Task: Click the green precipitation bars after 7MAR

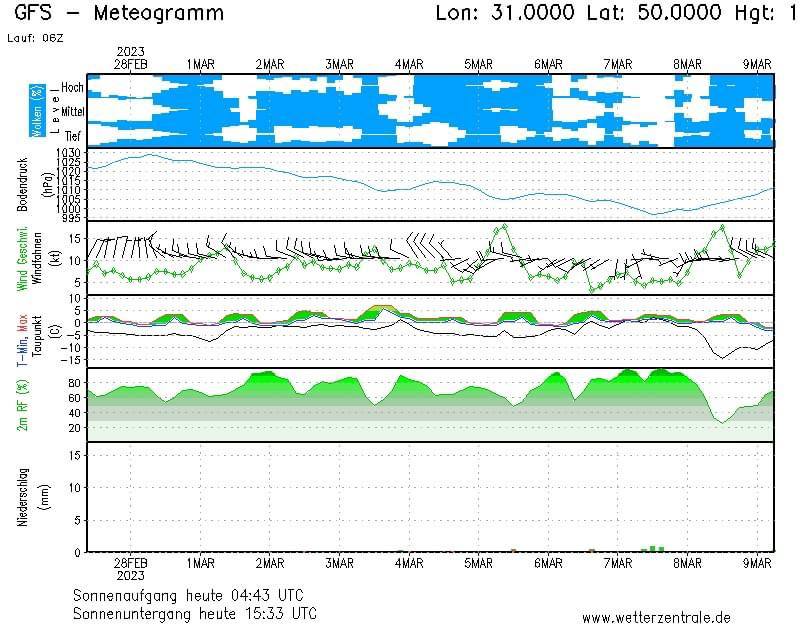Action: [x=653, y=548]
